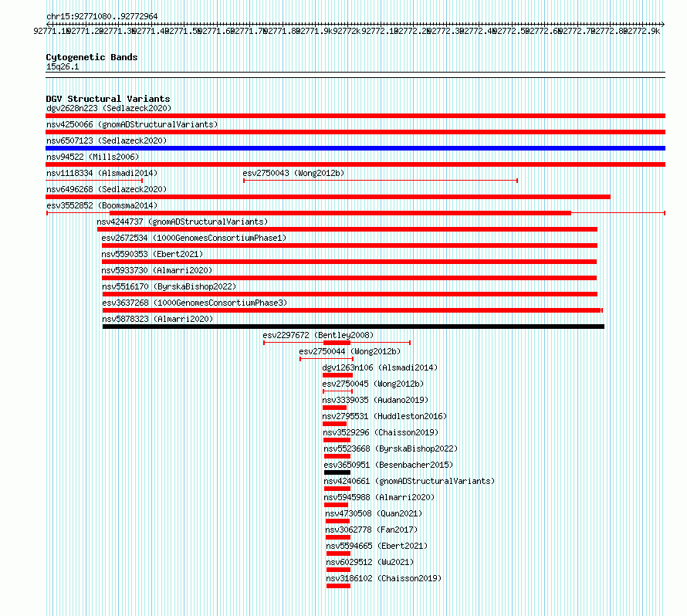Select the nsv5594665 (Ebert2021) label
Image resolution: width=687 pixels, height=616 pixels.
[x=377, y=546]
